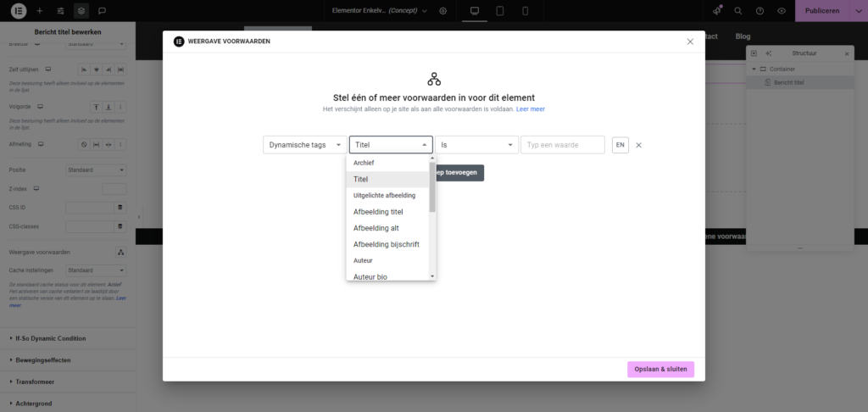Click Weergave voorwaarden condition icon in sidebar
Screen dimensions: 868x412
point(120,252)
